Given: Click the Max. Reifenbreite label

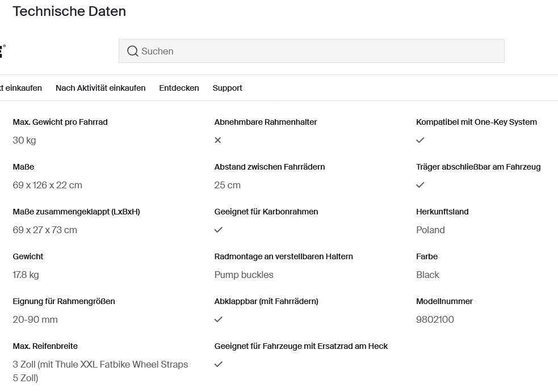Looking at the screenshot, I should [x=45, y=345].
